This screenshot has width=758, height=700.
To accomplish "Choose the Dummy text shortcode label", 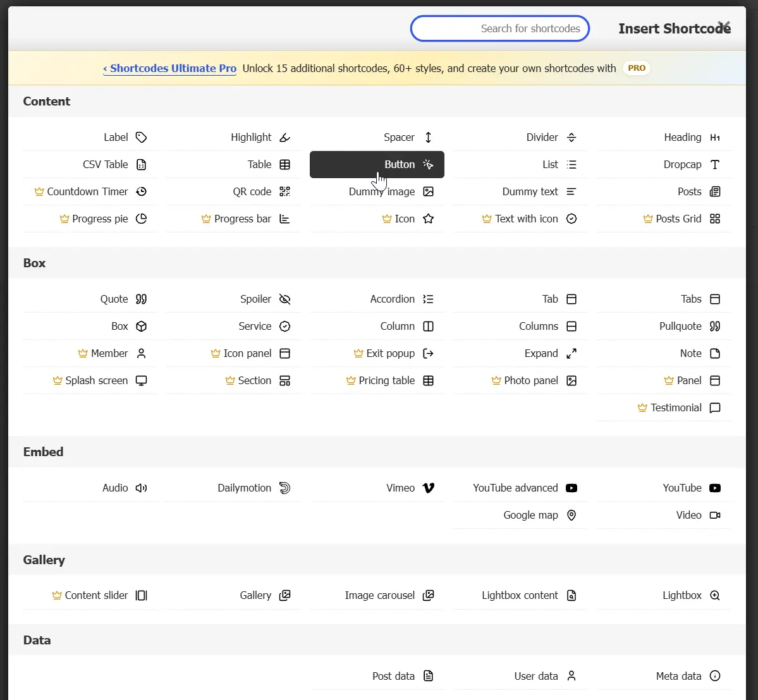I will pos(530,192).
